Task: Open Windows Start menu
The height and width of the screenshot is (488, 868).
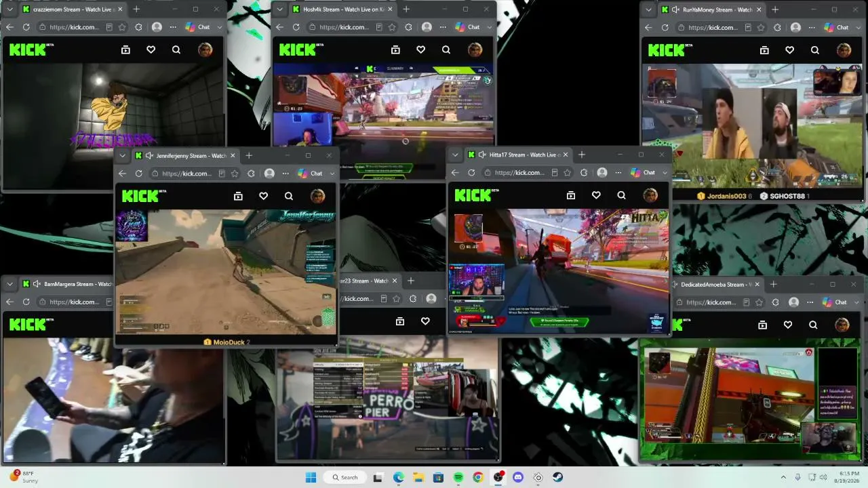Action: coord(311,477)
